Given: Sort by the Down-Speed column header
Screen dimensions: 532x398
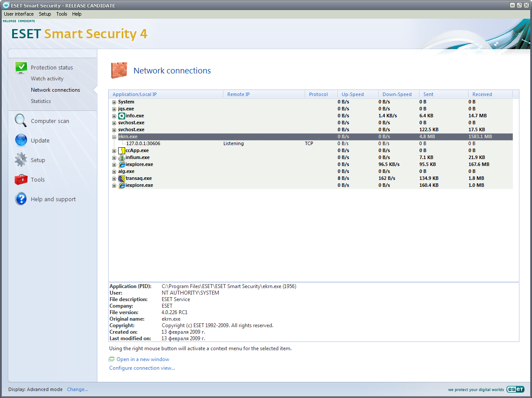Looking at the screenshot, I should click(x=397, y=94).
